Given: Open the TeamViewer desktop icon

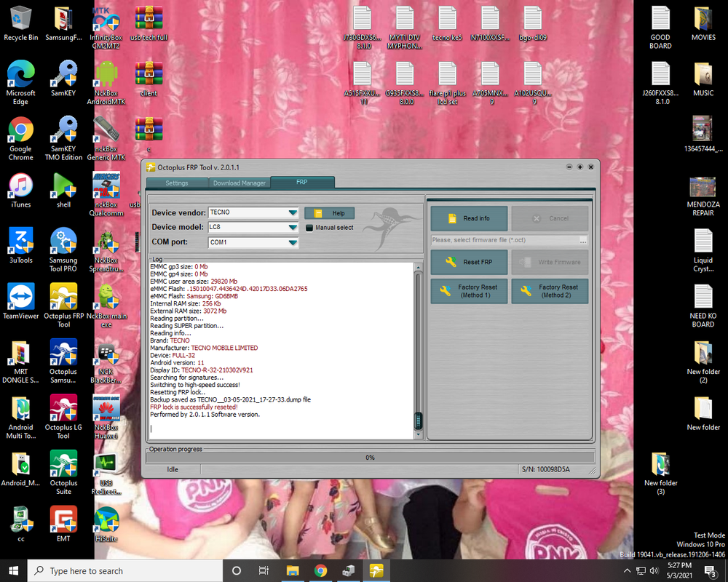Looking at the screenshot, I should pyautogui.click(x=21, y=302).
